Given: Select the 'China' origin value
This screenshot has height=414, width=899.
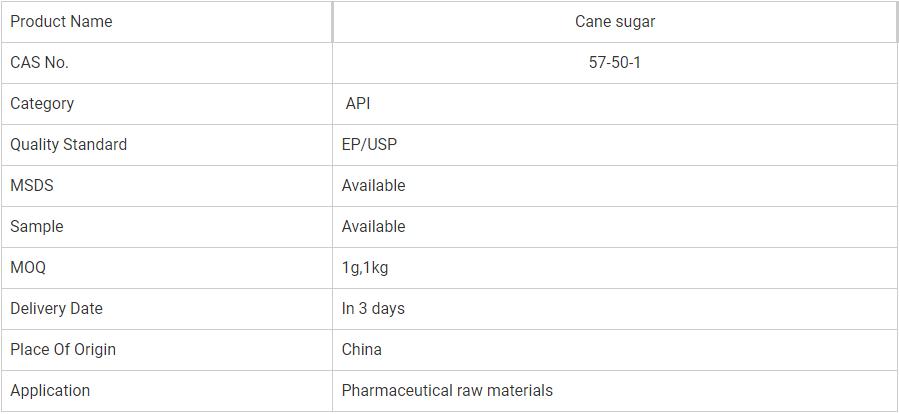Looking at the screenshot, I should (361, 349).
